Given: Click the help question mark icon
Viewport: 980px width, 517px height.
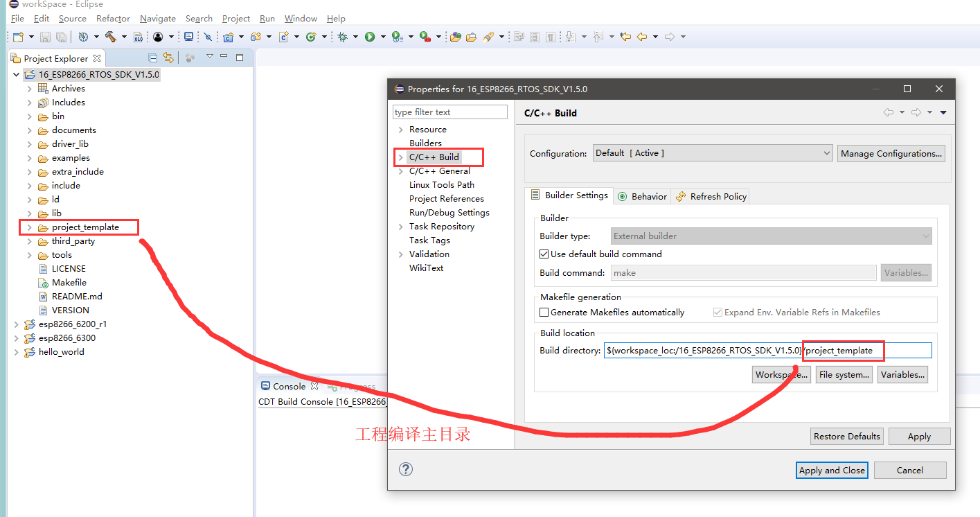Looking at the screenshot, I should point(406,470).
